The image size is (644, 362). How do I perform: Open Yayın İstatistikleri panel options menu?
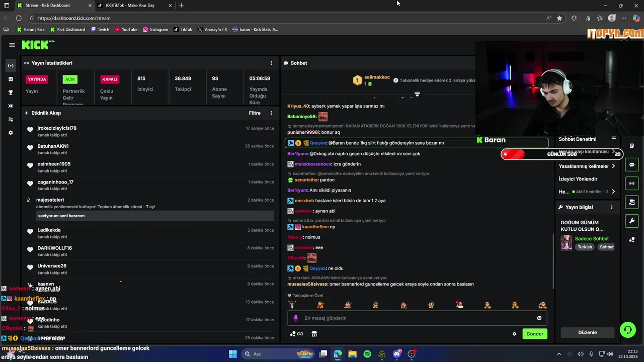[271, 63]
